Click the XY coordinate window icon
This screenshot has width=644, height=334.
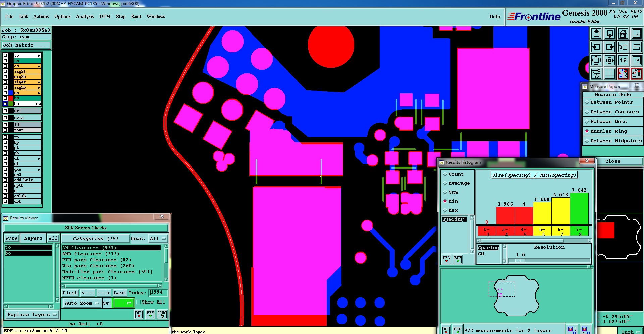pyautogui.click(x=637, y=34)
